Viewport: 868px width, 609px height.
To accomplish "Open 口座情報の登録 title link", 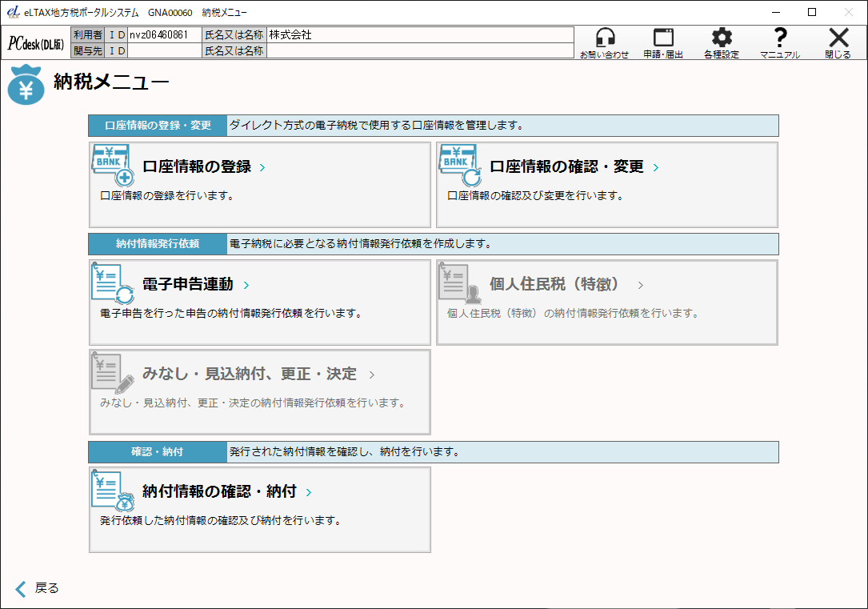I will pos(197,166).
